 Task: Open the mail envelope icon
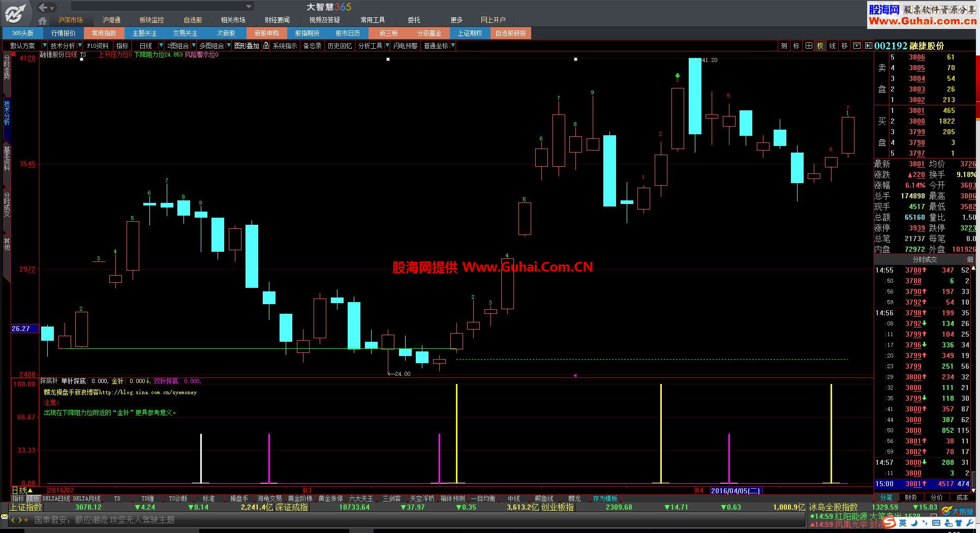(x=5, y=516)
